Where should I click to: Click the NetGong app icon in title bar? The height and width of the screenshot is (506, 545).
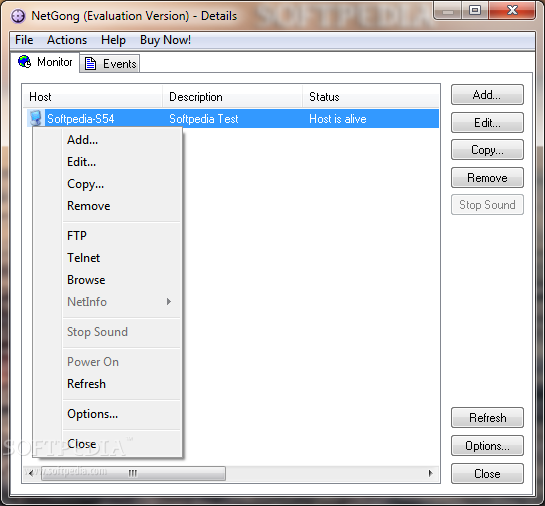18,16
